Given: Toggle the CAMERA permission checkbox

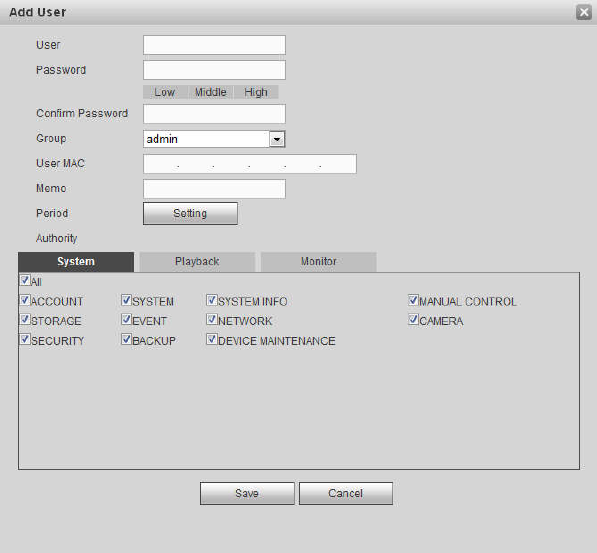Looking at the screenshot, I should point(413,319).
